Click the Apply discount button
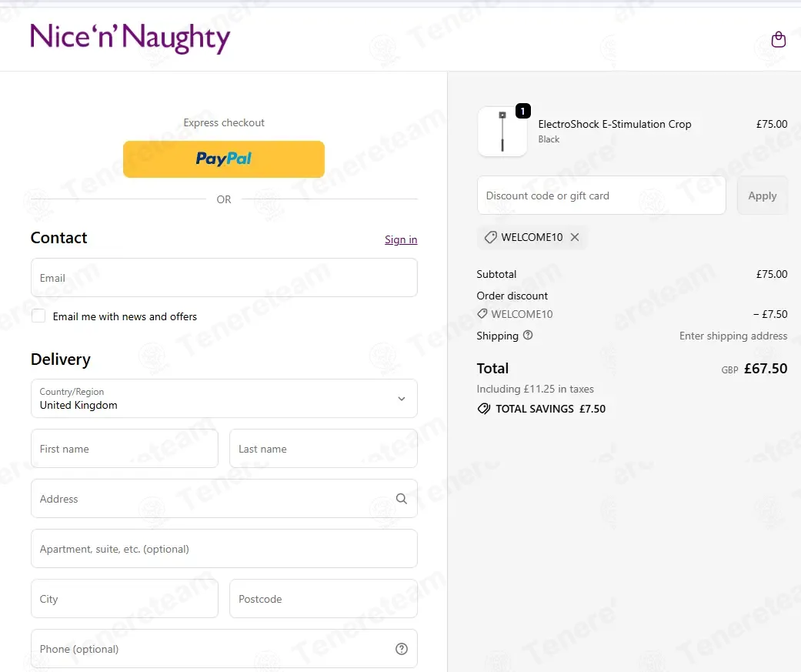Screen dimensions: 801x672 (x=763, y=196)
